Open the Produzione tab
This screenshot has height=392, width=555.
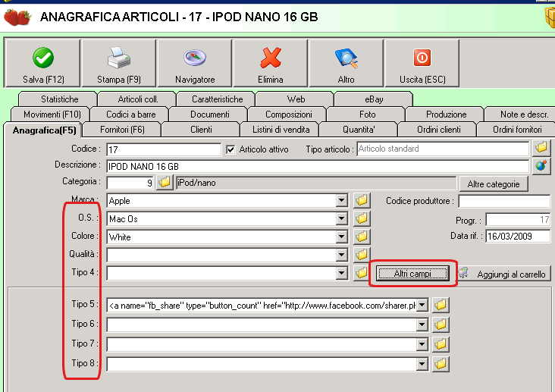[x=446, y=114]
